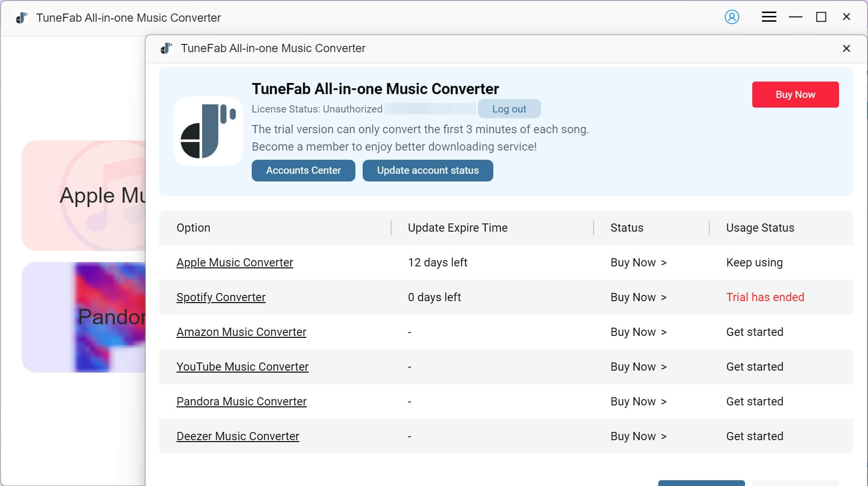Open the hamburger menu icon
Image resolution: width=868 pixels, height=486 pixels.
pyautogui.click(x=769, y=16)
